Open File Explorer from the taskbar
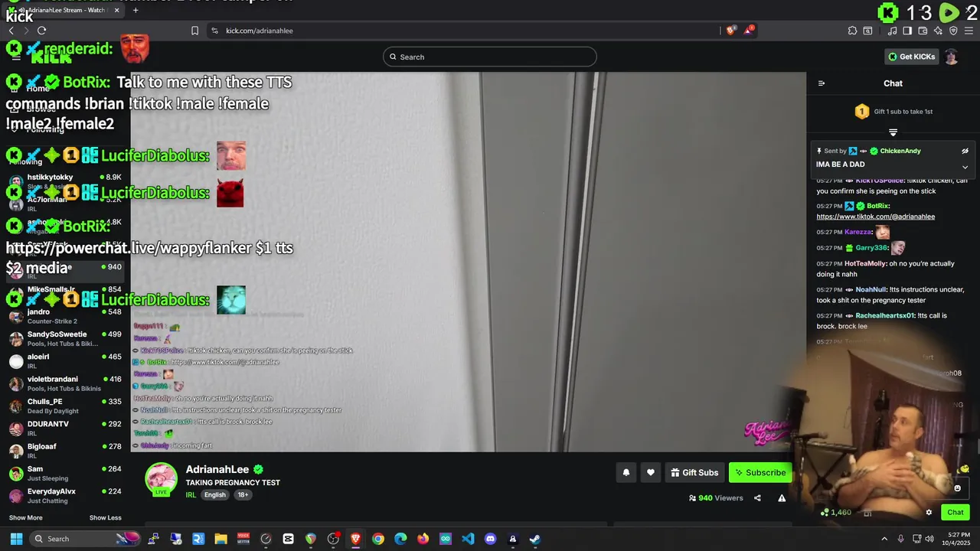This screenshot has height=551, width=980. 220,539
